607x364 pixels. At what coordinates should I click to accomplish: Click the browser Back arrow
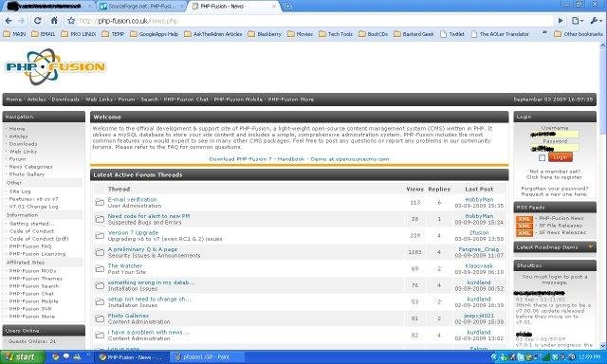(x=9, y=21)
